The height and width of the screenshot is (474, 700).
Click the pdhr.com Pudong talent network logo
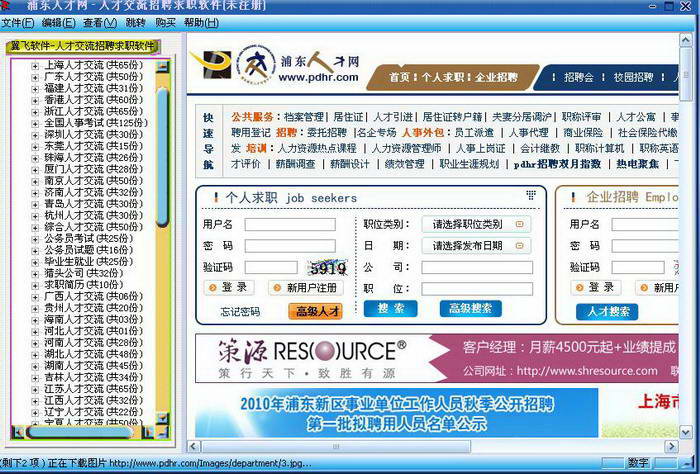click(298, 67)
